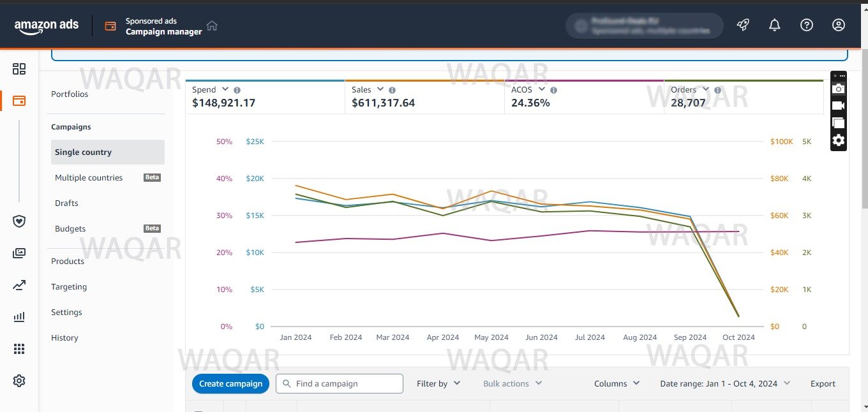Expand the Spend metric dropdown
868x412 pixels.
(x=223, y=90)
